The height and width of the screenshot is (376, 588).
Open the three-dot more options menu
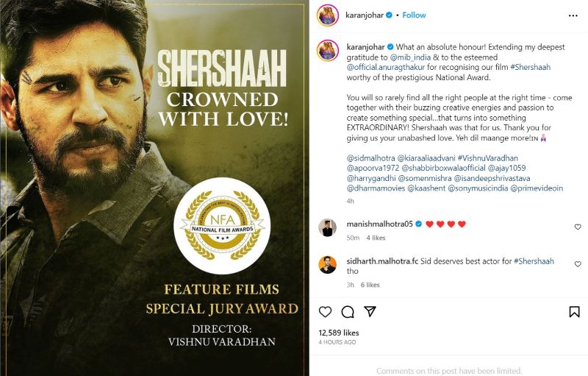click(573, 15)
